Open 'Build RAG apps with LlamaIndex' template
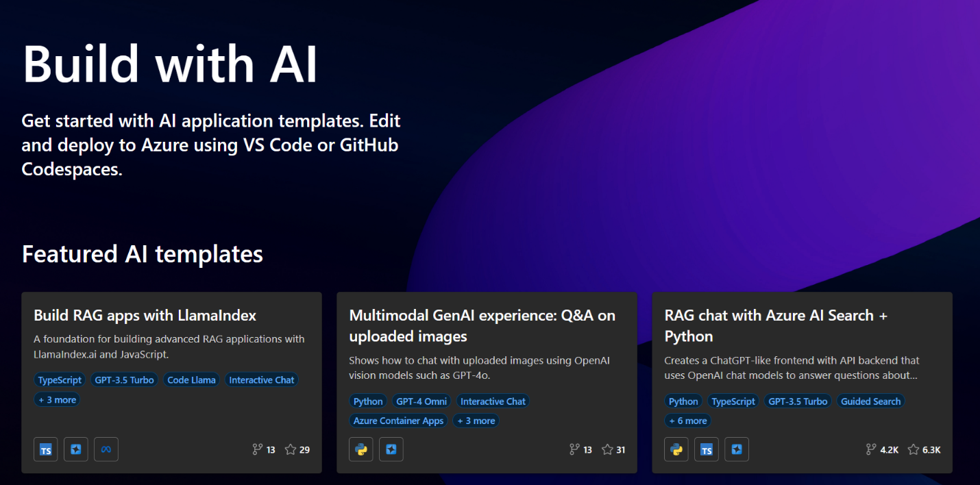 [145, 315]
